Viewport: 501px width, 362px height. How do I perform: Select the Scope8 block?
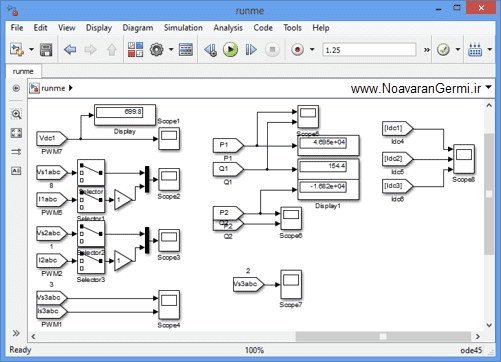pyautogui.click(x=464, y=159)
